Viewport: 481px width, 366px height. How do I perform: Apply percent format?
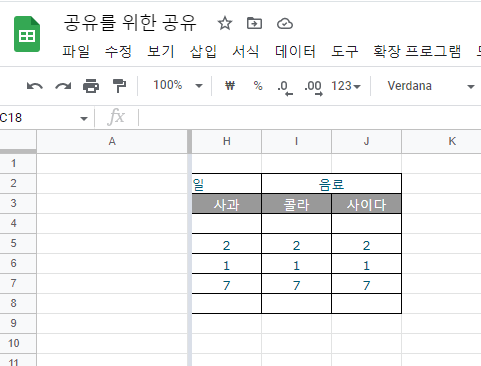(258, 86)
